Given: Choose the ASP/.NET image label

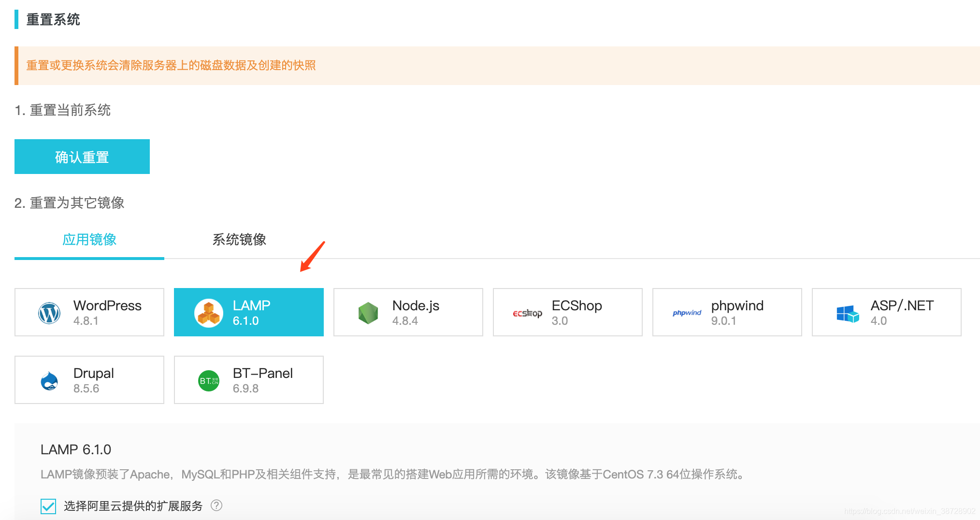Looking at the screenshot, I should 902,305.
